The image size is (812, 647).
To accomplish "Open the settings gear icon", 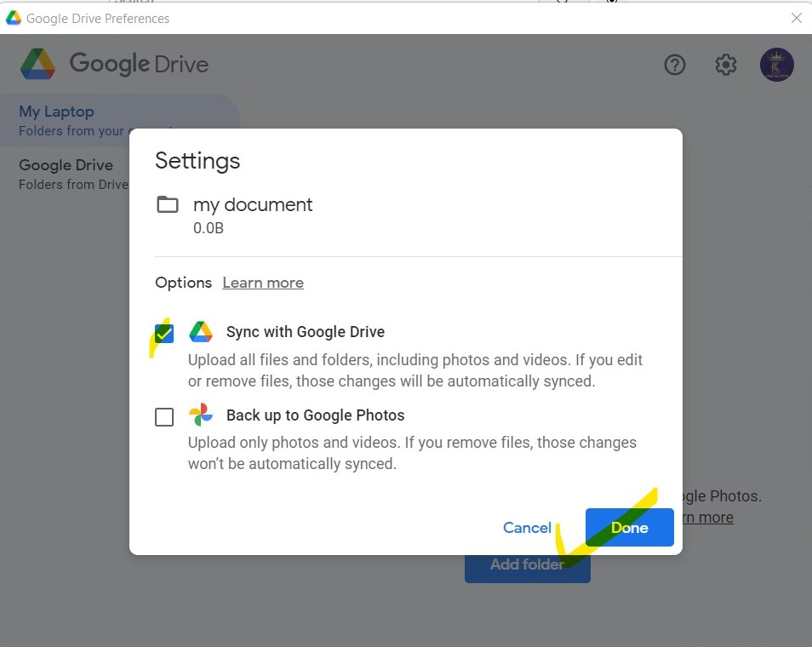I will pyautogui.click(x=725, y=65).
